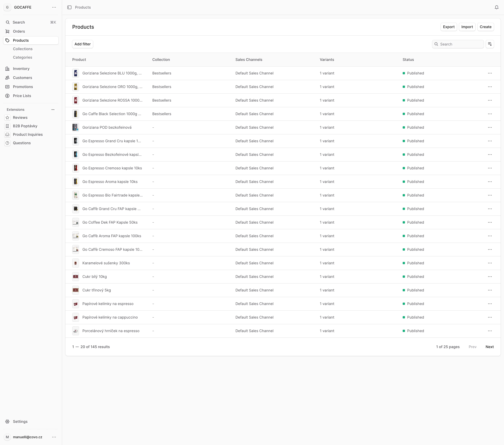
Task: Click the sort icon beside the product search
Action: (490, 44)
